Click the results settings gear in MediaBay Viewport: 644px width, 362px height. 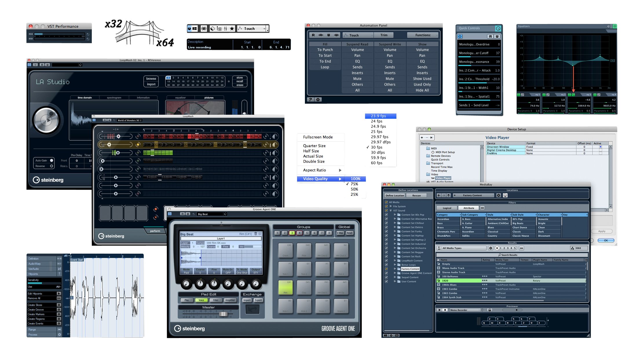[491, 248]
